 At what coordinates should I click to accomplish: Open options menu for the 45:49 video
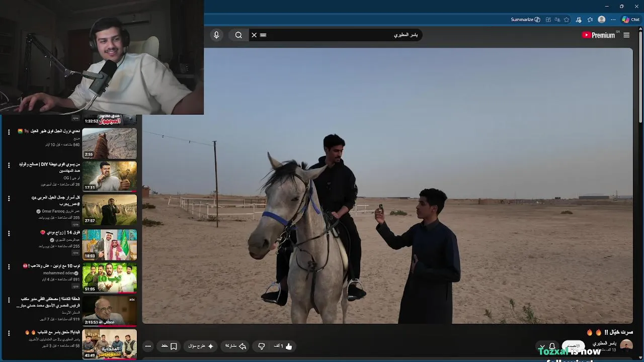coord(9,333)
